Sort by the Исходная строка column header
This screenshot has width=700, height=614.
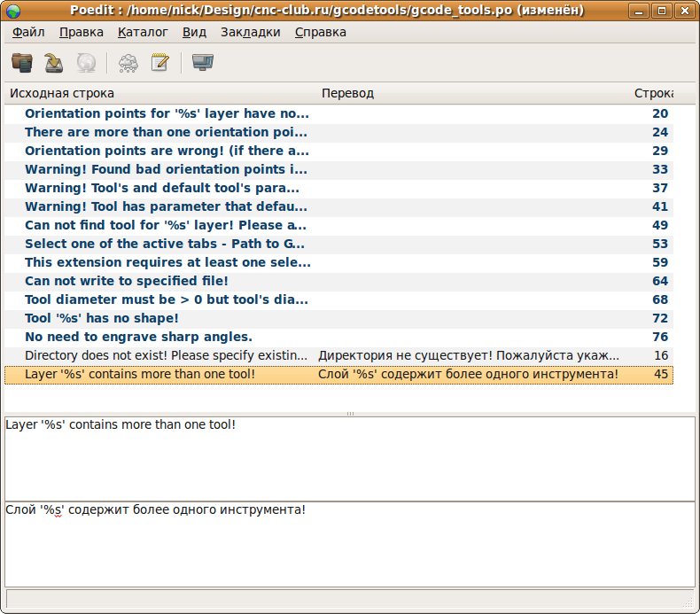tap(160, 93)
